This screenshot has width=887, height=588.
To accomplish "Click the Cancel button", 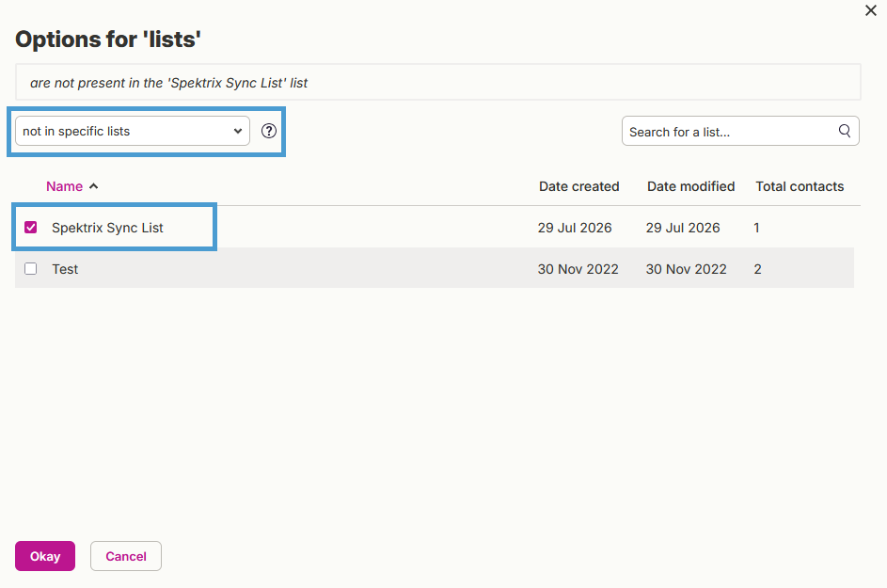I will click(126, 556).
